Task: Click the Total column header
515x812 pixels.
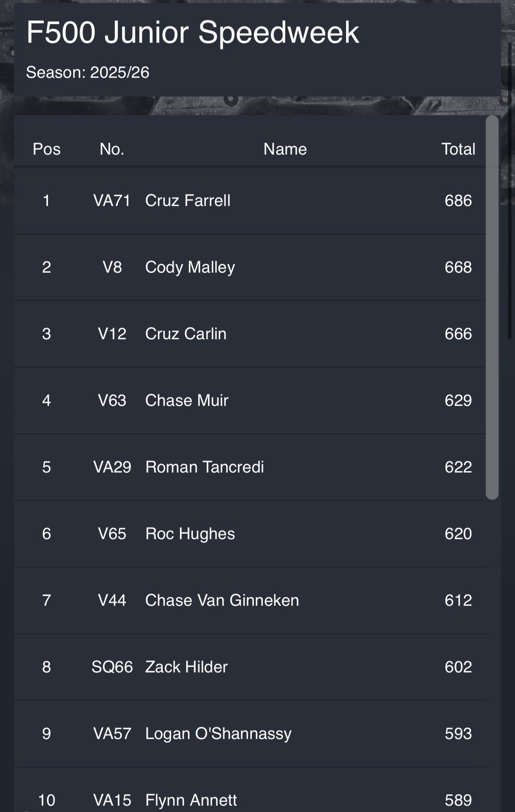Action: pos(458,149)
